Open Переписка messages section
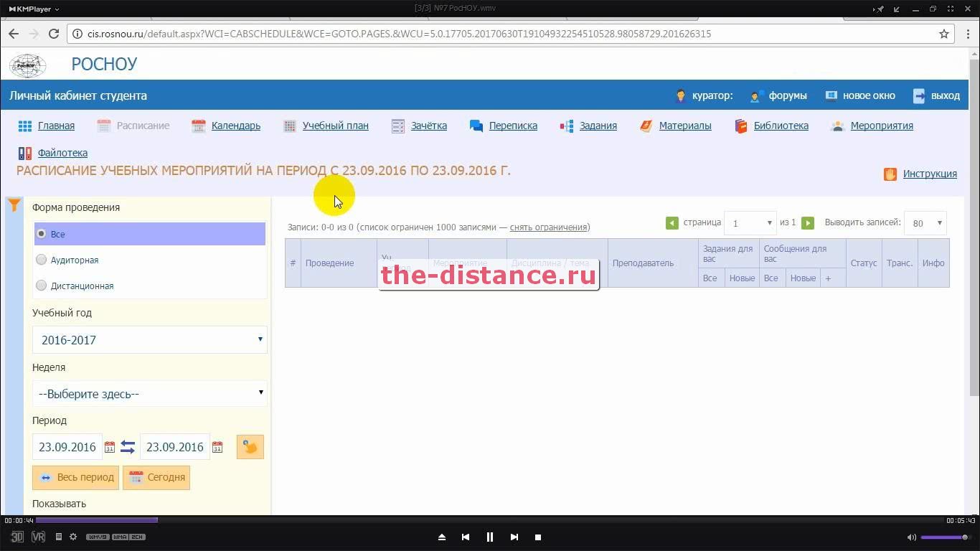Image resolution: width=980 pixels, height=551 pixels. 513,126
